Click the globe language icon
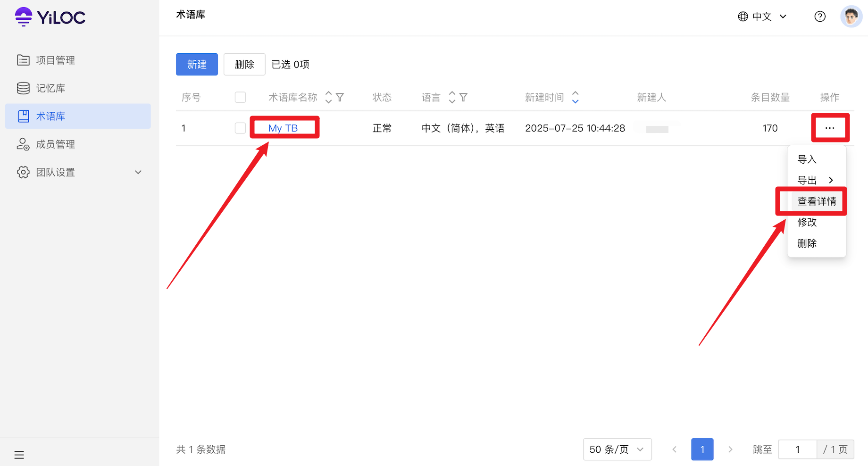Viewport: 868px width, 466px height. click(743, 17)
